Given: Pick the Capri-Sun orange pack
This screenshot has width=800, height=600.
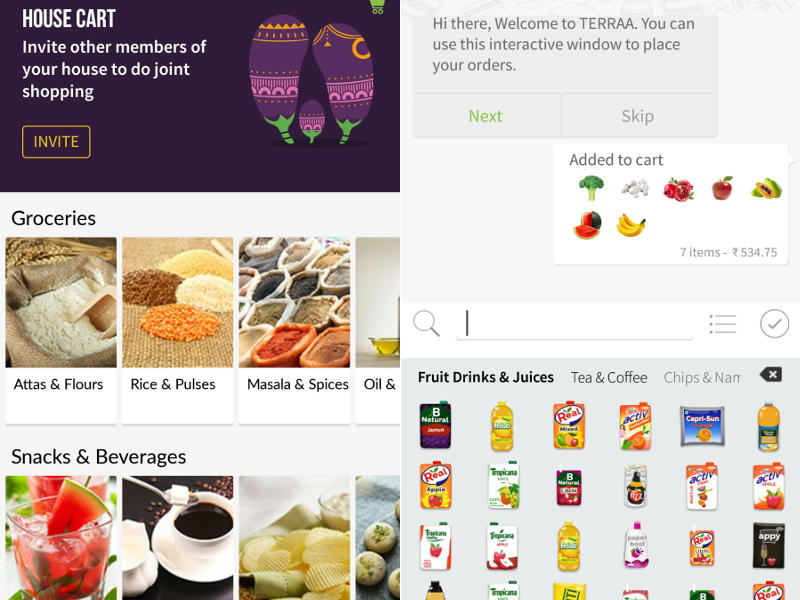Looking at the screenshot, I should point(703,426).
